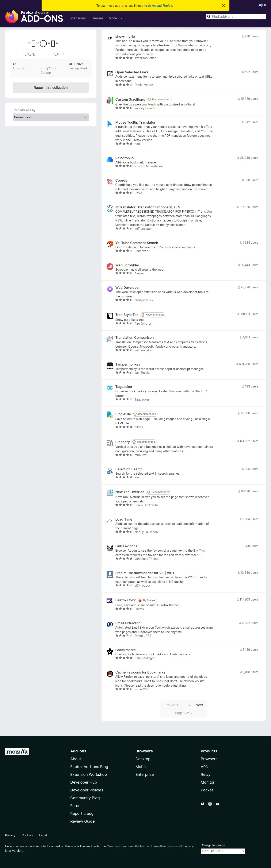Click the SingleFile extension icon
Viewport: 271px width, 868px height.
click(110, 415)
